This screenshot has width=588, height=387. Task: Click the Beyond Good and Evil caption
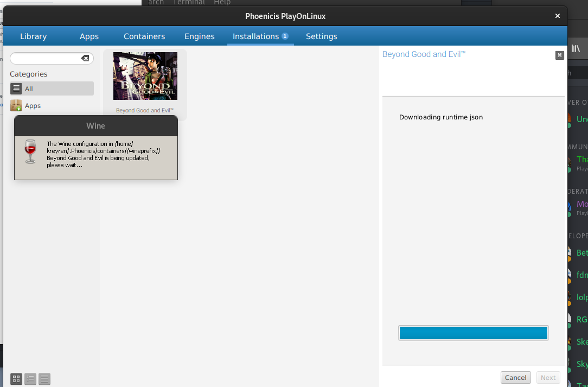(145, 110)
